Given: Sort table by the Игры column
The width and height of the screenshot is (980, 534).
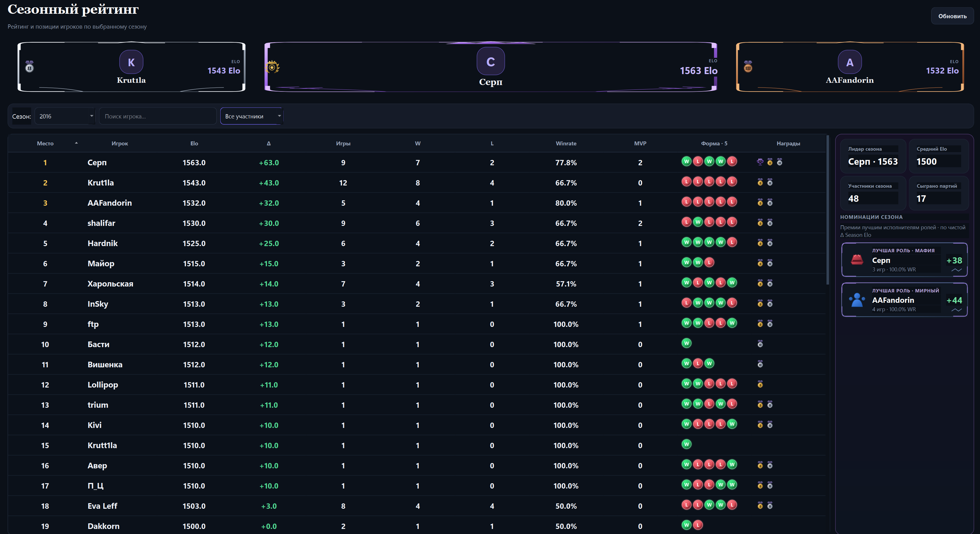Looking at the screenshot, I should point(343,143).
